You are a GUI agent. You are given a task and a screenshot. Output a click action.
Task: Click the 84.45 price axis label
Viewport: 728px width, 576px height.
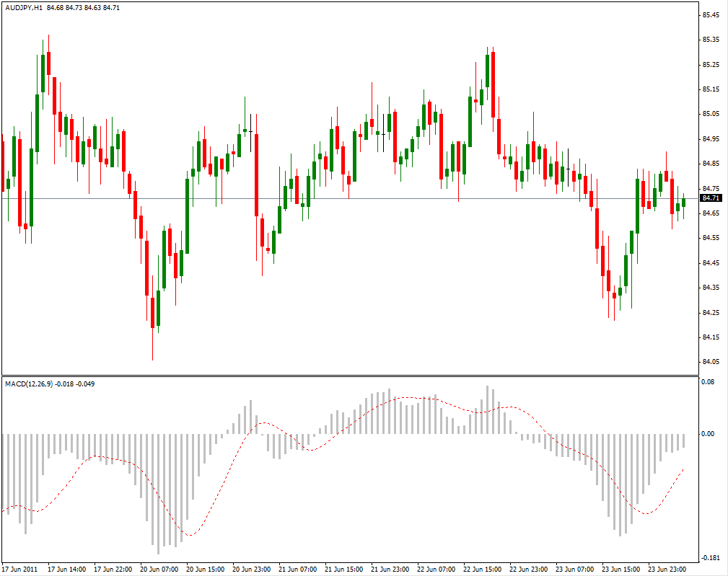(711, 263)
